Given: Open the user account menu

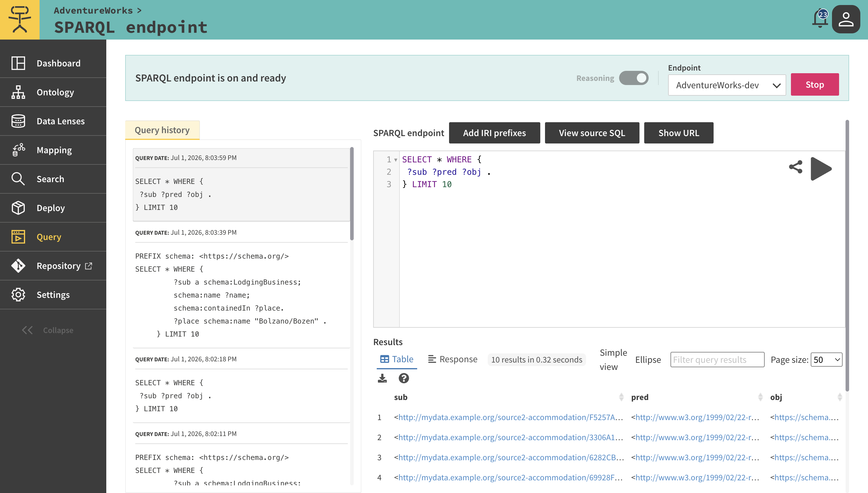Looking at the screenshot, I should click(x=846, y=19).
